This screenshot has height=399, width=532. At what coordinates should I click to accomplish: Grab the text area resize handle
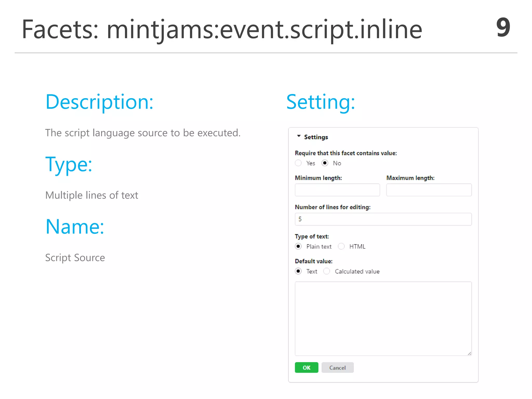pos(469,354)
